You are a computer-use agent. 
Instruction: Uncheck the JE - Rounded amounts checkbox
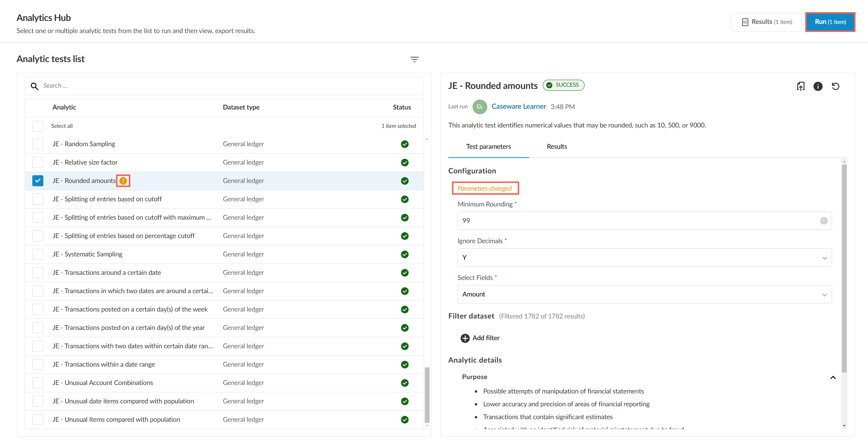(x=38, y=181)
